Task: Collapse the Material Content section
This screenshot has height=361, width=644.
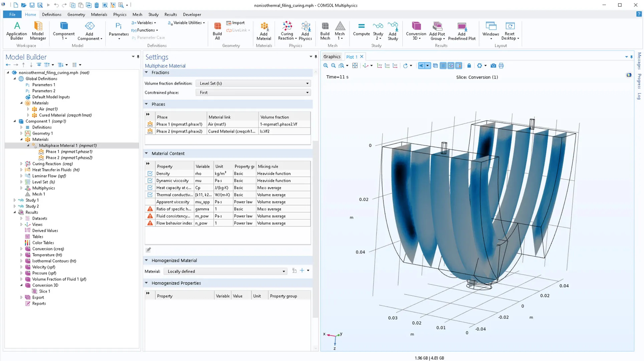Action: tap(146, 153)
